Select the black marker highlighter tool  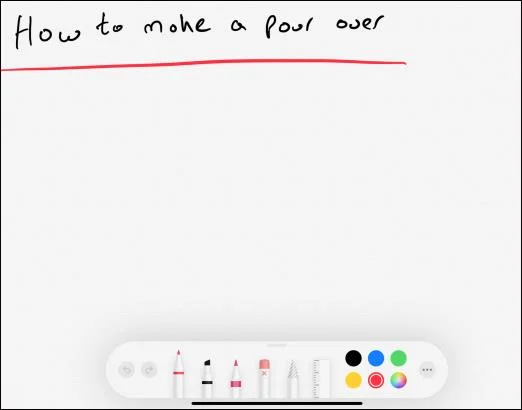click(x=207, y=378)
